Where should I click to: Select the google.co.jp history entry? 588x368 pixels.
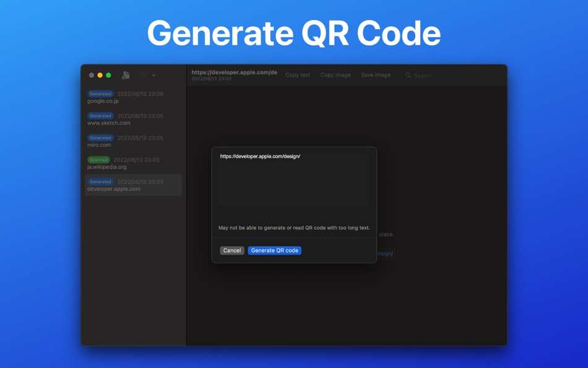coord(133,97)
